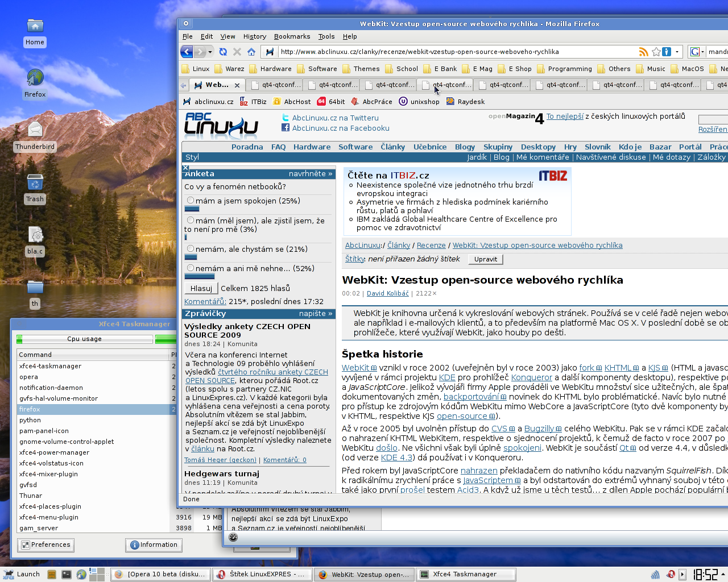Open web browser globe panel launcher

coord(81,575)
